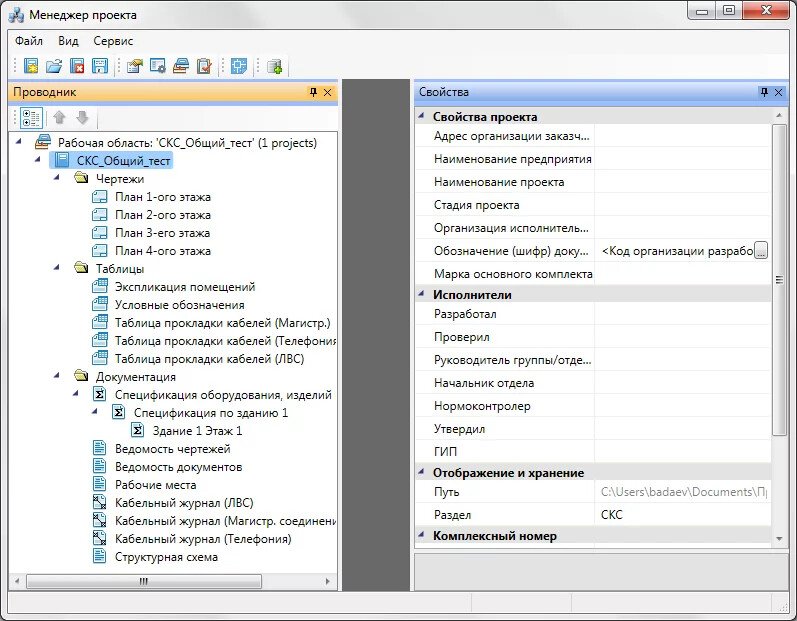
Task: Select Таблица прокладки кабелей (Магистр.)
Action: click(x=222, y=323)
